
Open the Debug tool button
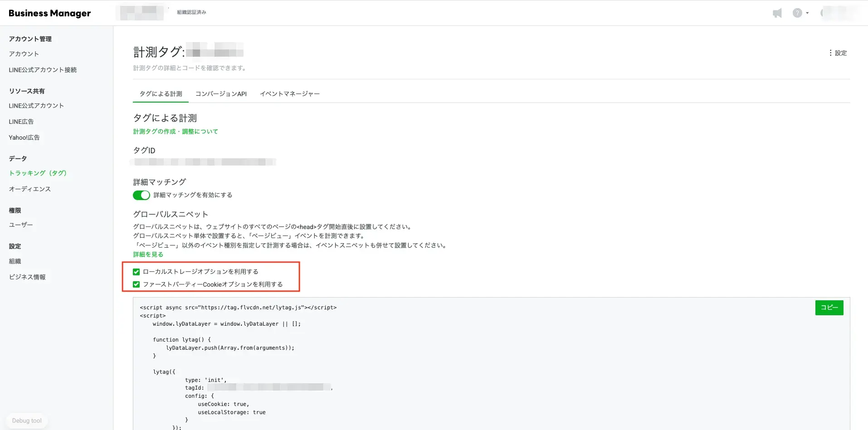27,420
